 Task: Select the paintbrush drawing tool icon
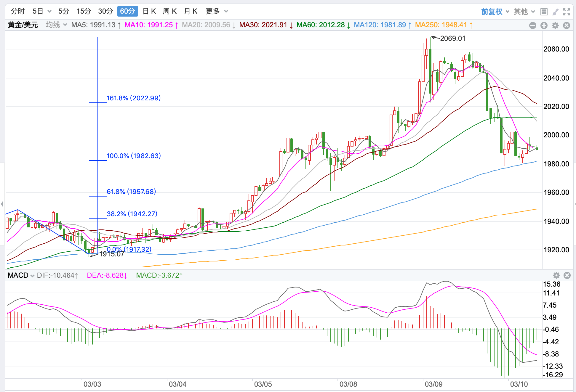(555, 12)
